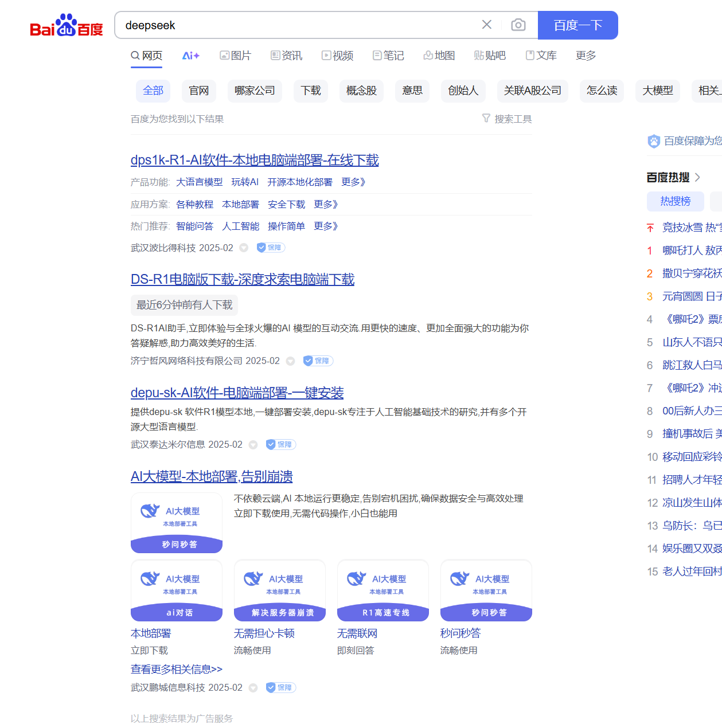This screenshot has height=728, width=722.
Task: Click the deepseek search input field
Action: (x=298, y=25)
